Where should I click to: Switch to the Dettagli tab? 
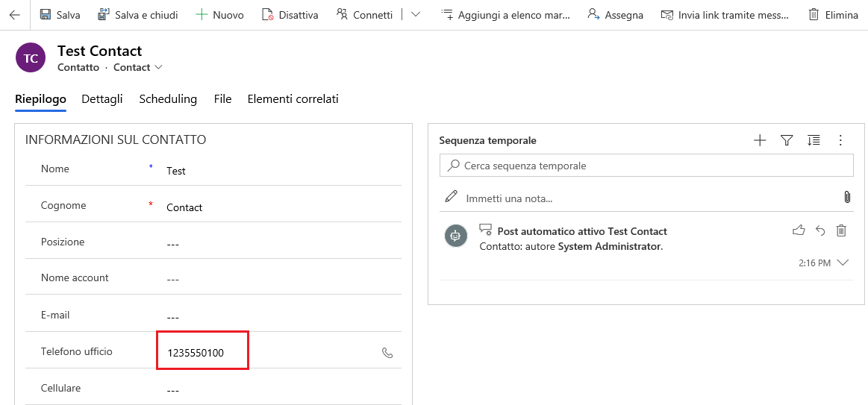coord(102,98)
